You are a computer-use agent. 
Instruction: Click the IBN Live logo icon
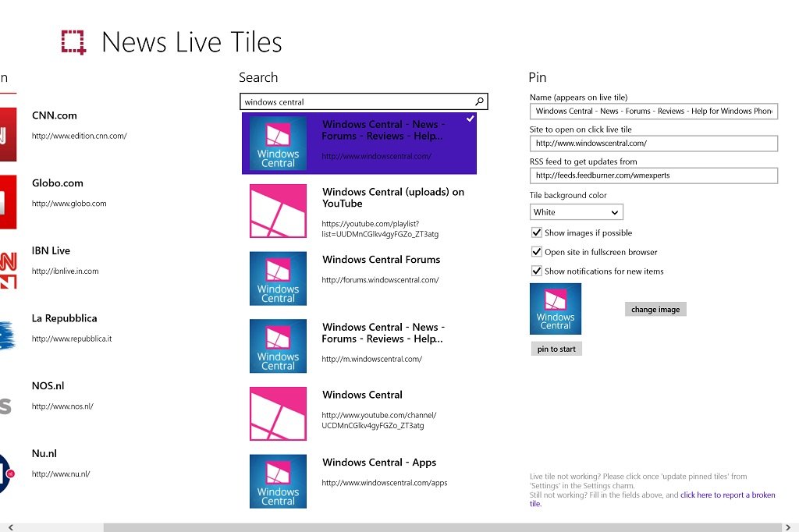coord(8,270)
